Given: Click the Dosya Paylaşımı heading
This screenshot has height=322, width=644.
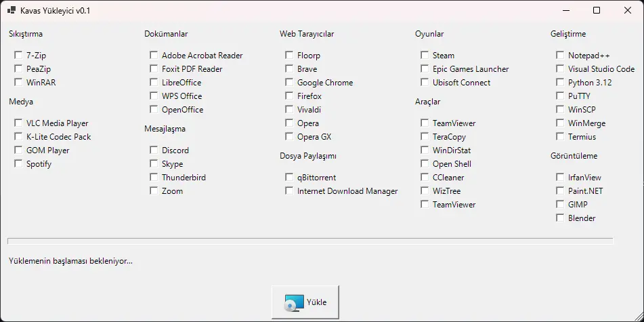Looking at the screenshot, I should [308, 157].
